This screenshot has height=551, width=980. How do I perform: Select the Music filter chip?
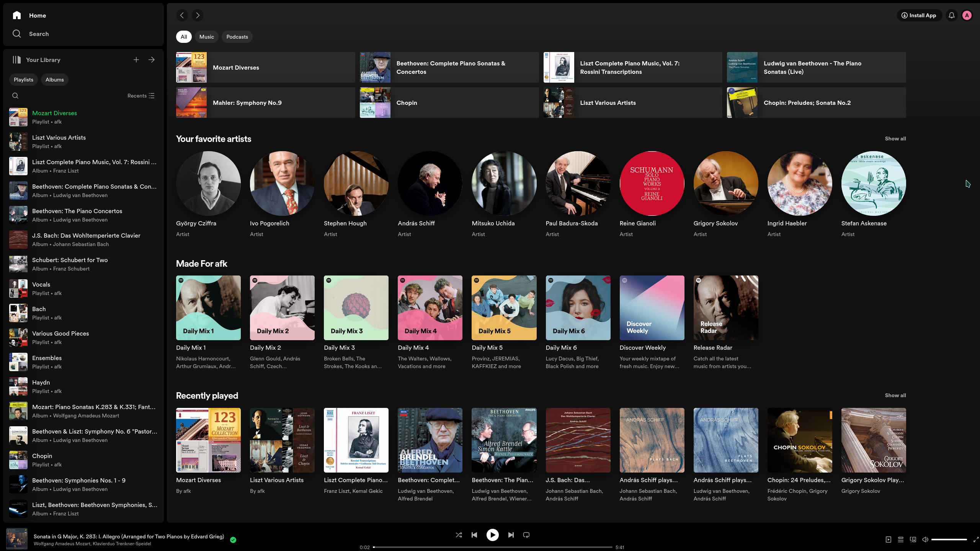click(207, 37)
